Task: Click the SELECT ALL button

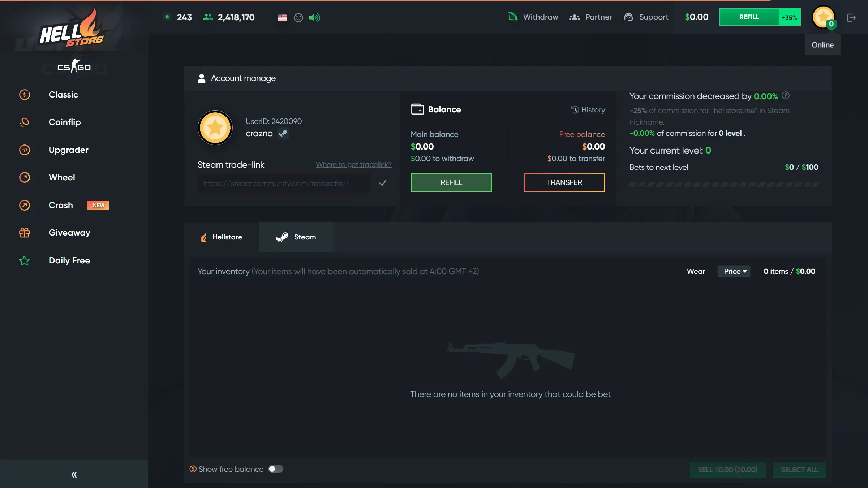Action: pyautogui.click(x=799, y=470)
